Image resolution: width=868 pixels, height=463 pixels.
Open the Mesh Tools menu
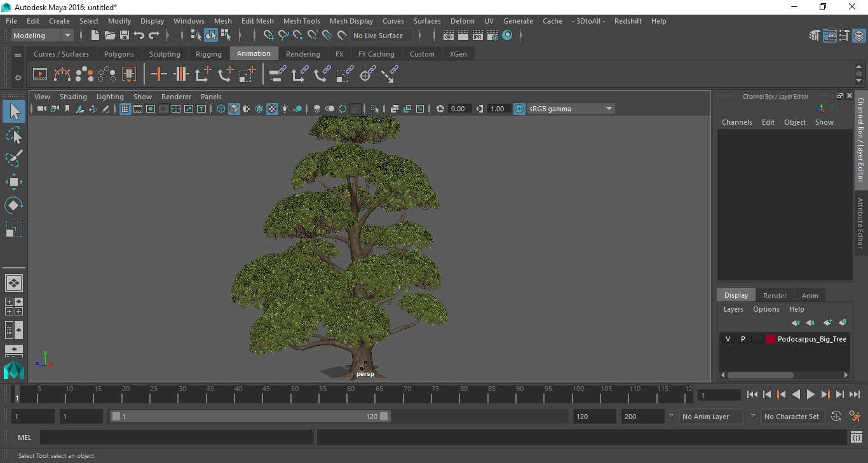click(302, 21)
